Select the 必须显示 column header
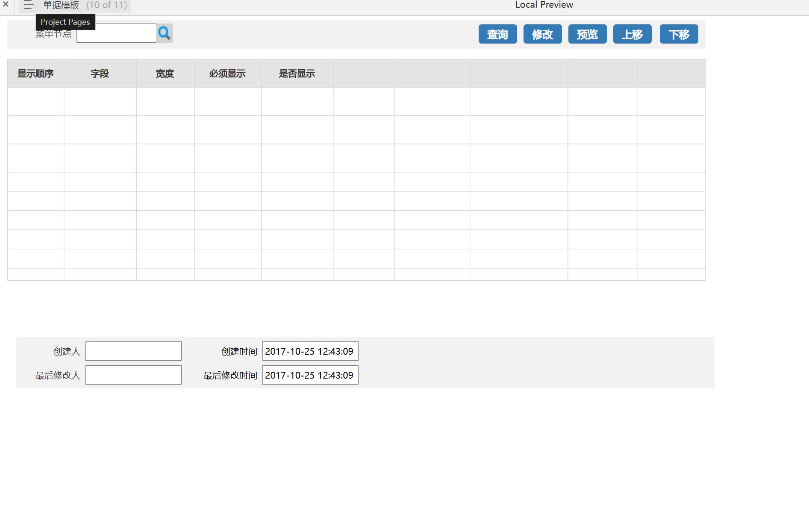809x532 pixels. (x=227, y=73)
